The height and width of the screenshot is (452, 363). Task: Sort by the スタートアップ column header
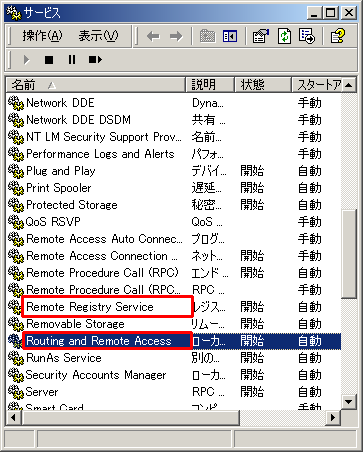[317, 85]
